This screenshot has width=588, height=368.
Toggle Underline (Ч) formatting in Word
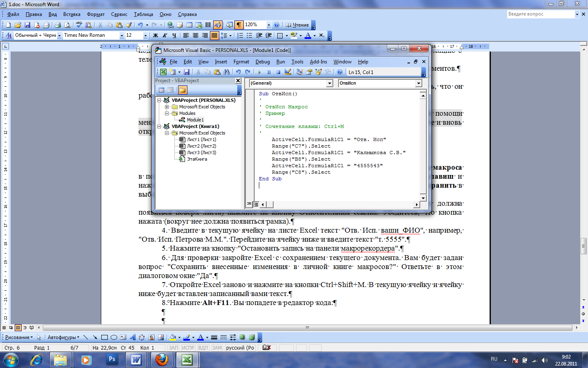(x=174, y=35)
